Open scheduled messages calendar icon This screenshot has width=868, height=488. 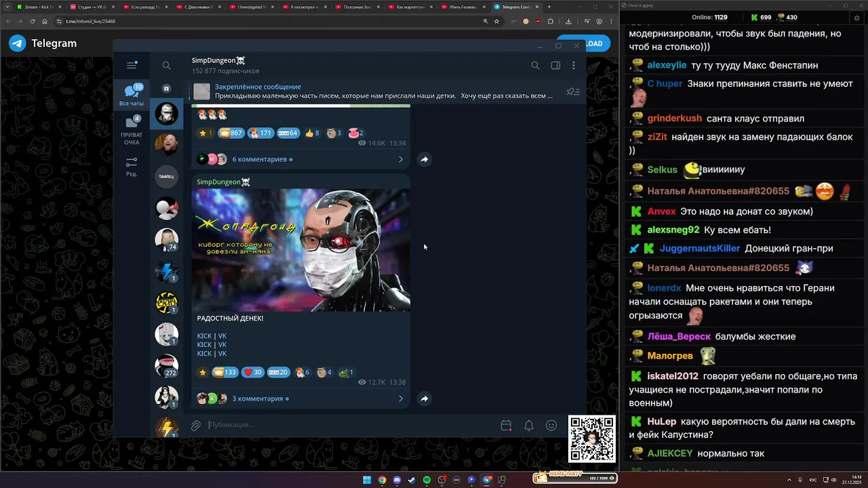coord(506,426)
